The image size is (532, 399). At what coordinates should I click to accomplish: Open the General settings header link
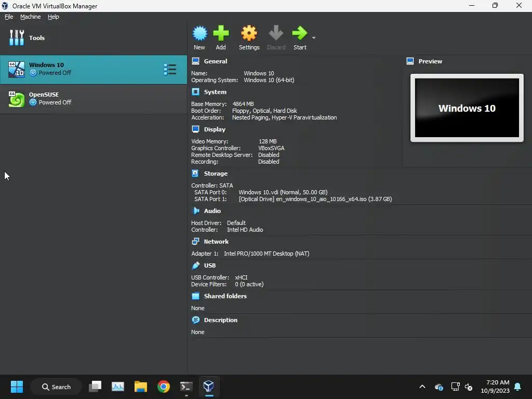pyautogui.click(x=216, y=61)
